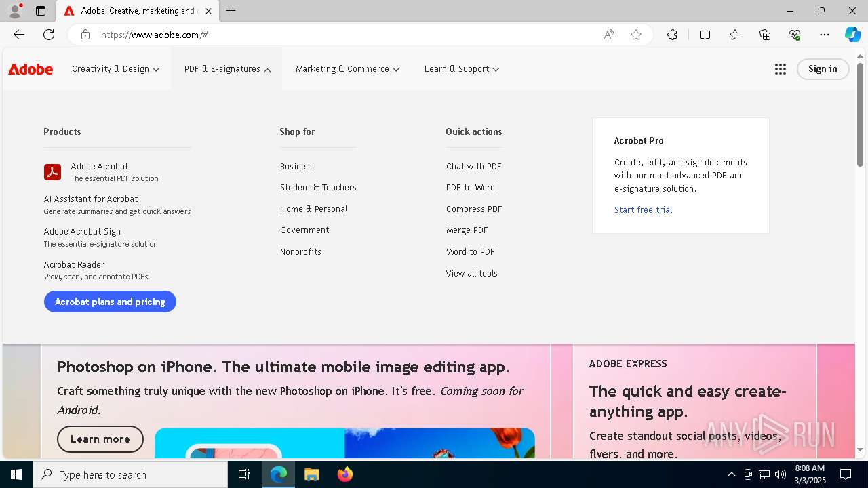
Task: Open Tab actions menu
Action: coord(41,11)
